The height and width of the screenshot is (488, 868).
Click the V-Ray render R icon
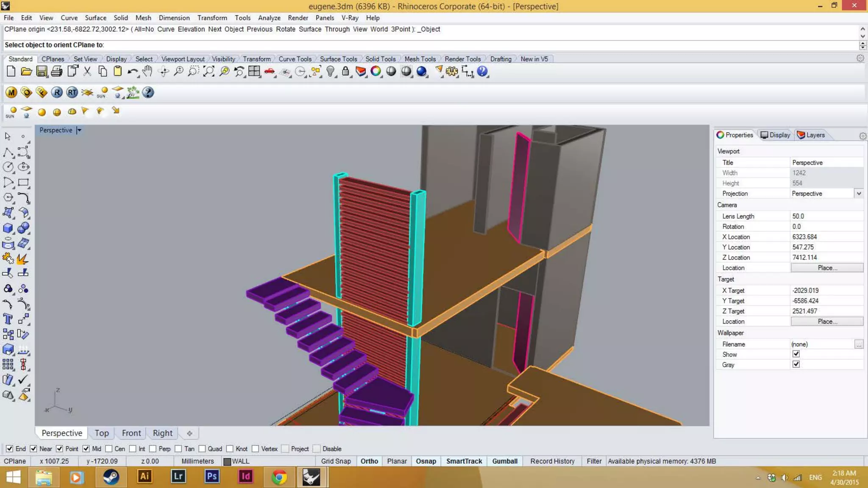tap(57, 92)
